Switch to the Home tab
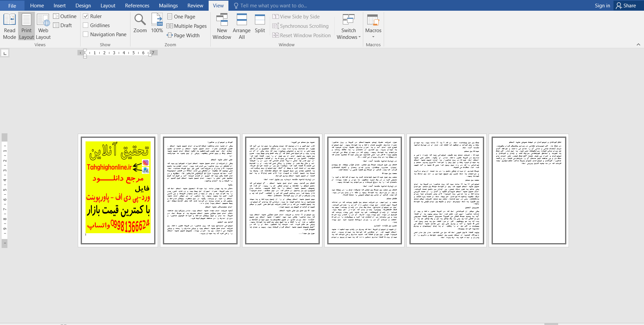Viewport: 644px width, 325px height. [37, 5]
